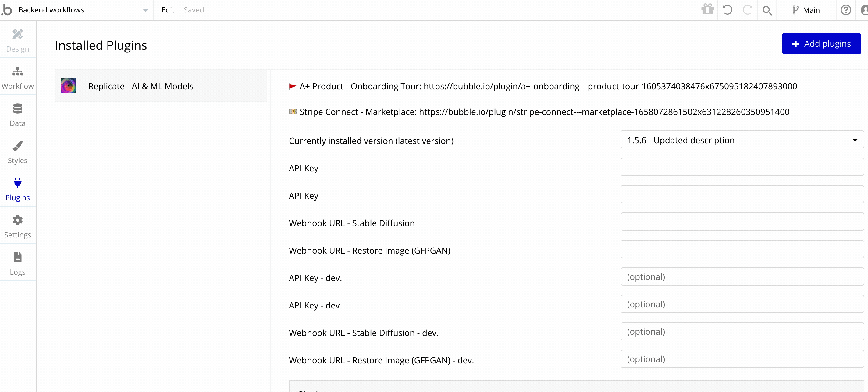This screenshot has width=868, height=392.
Task: Select the Replicate plugin thumbnail icon
Action: click(x=68, y=86)
